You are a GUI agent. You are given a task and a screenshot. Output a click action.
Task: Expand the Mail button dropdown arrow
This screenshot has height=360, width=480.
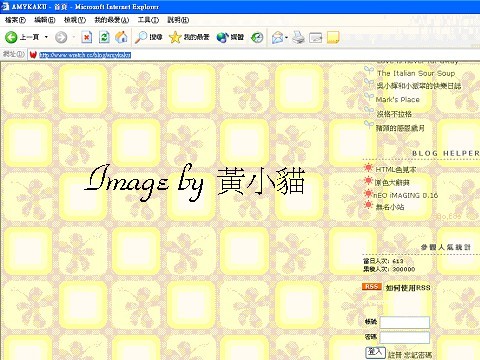click(286, 37)
